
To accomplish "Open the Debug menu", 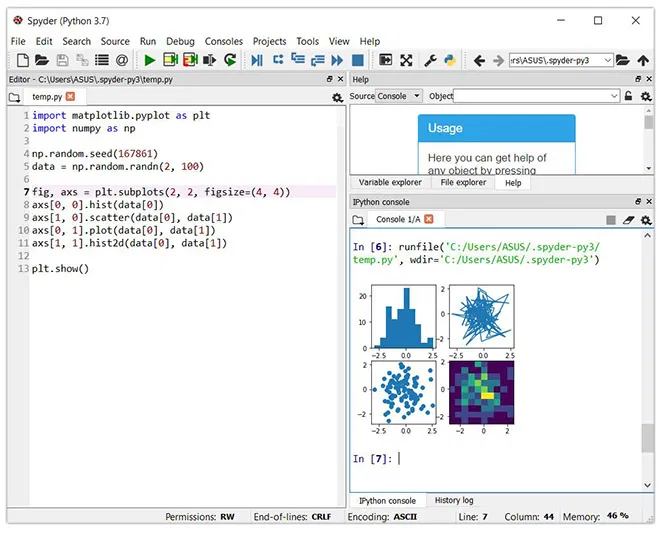I will [180, 41].
